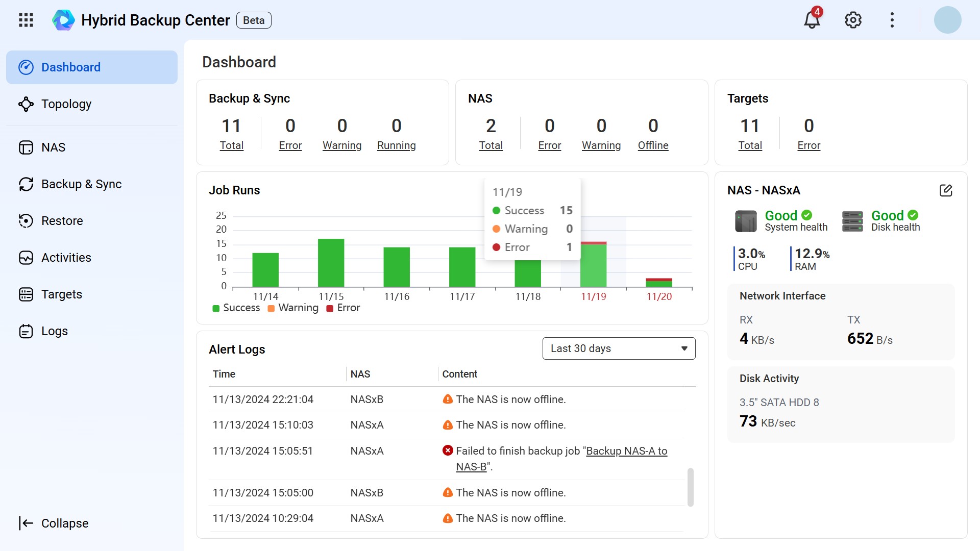Viewport: 980px width, 551px height.
Task: Open NAS Total link
Action: (x=491, y=145)
